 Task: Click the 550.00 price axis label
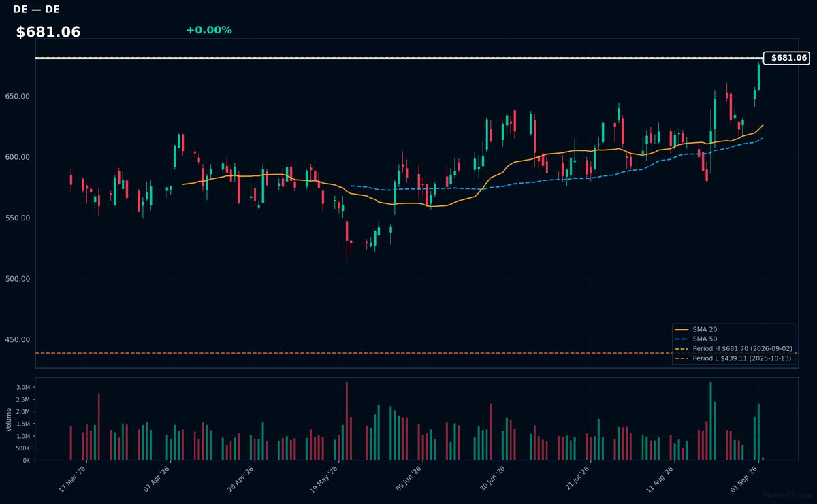click(18, 218)
